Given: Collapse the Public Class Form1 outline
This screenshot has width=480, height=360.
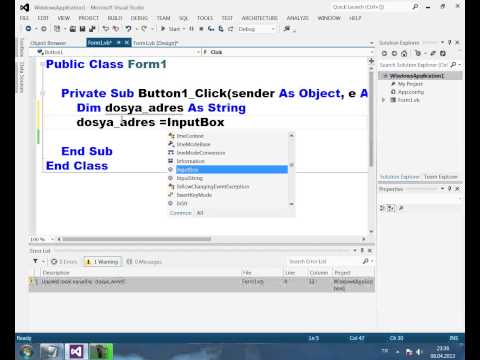Looking at the screenshot, I should [x=42, y=64].
